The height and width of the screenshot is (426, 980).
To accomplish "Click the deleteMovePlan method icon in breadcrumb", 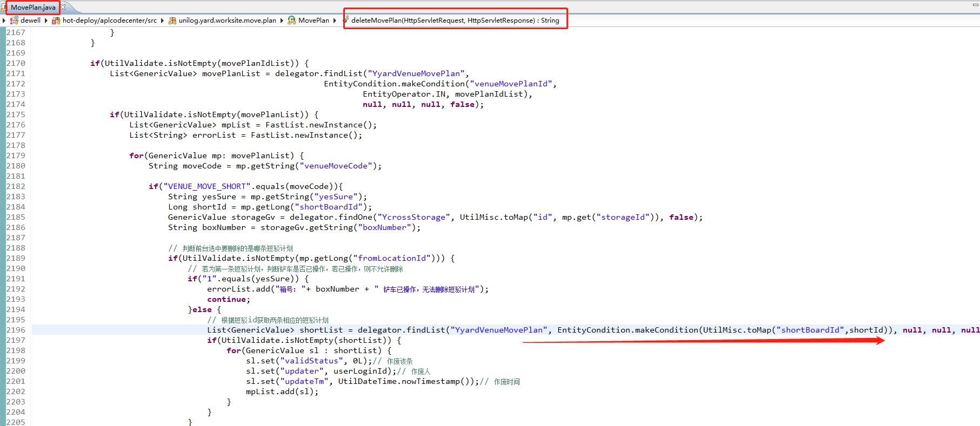I will 346,19.
